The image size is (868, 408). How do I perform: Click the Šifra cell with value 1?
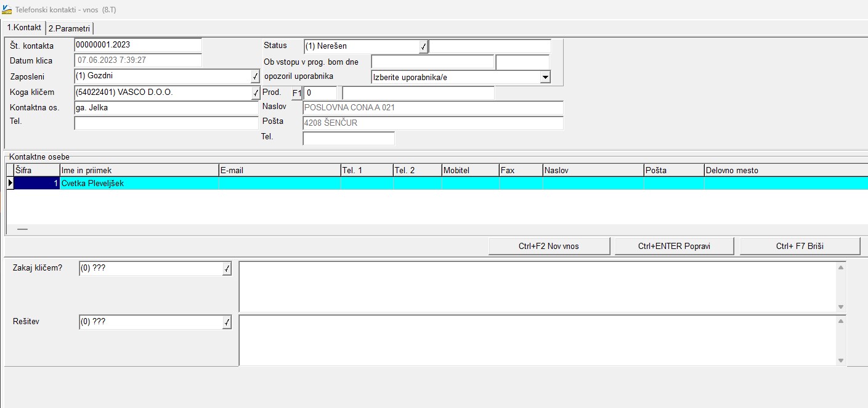tap(36, 183)
